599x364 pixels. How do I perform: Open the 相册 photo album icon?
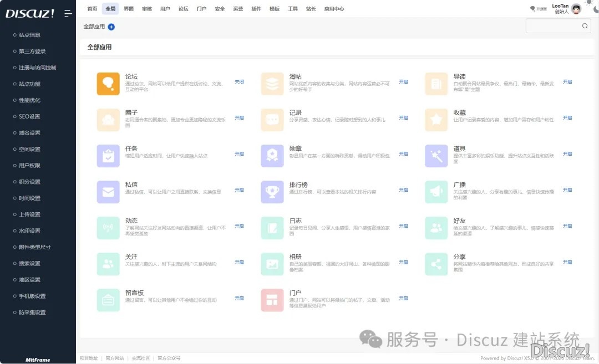coord(272,264)
